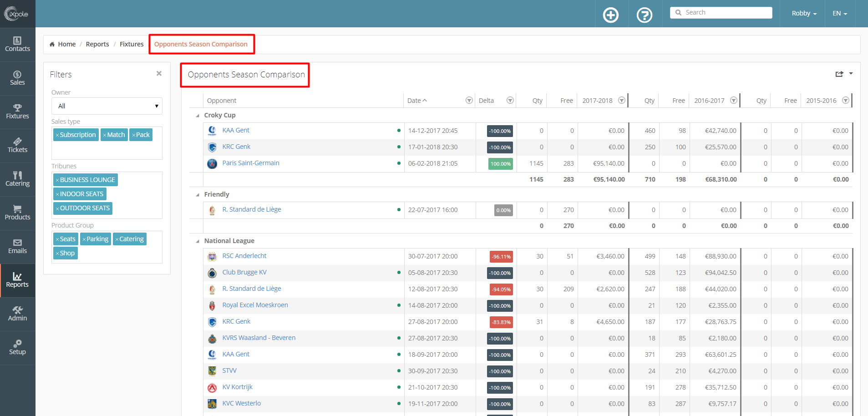Open the export options dropdown arrow

pyautogui.click(x=851, y=73)
